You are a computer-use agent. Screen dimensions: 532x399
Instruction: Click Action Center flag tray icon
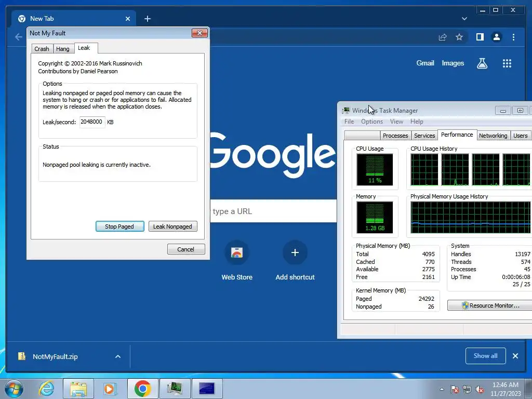click(x=454, y=389)
